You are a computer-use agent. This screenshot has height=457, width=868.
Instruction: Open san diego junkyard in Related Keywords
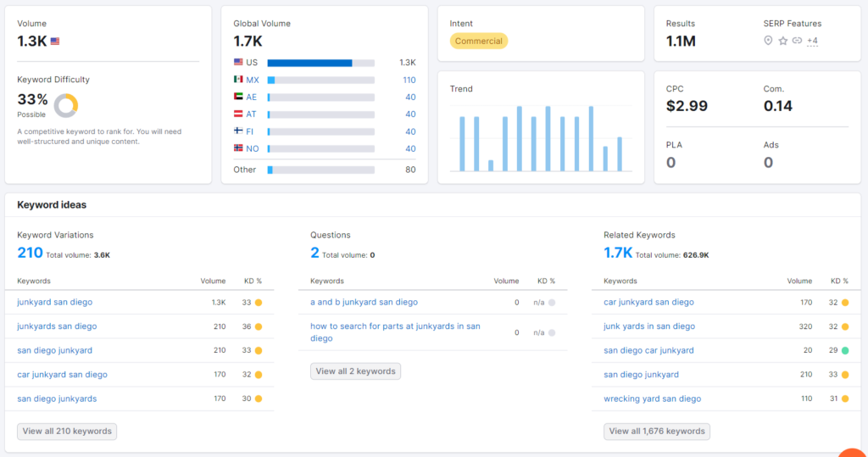tap(641, 375)
